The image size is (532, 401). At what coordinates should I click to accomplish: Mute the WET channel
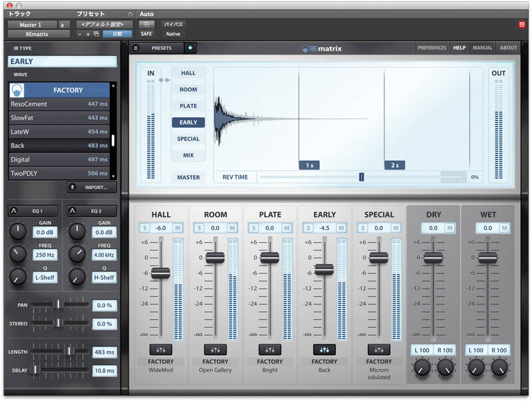click(504, 228)
